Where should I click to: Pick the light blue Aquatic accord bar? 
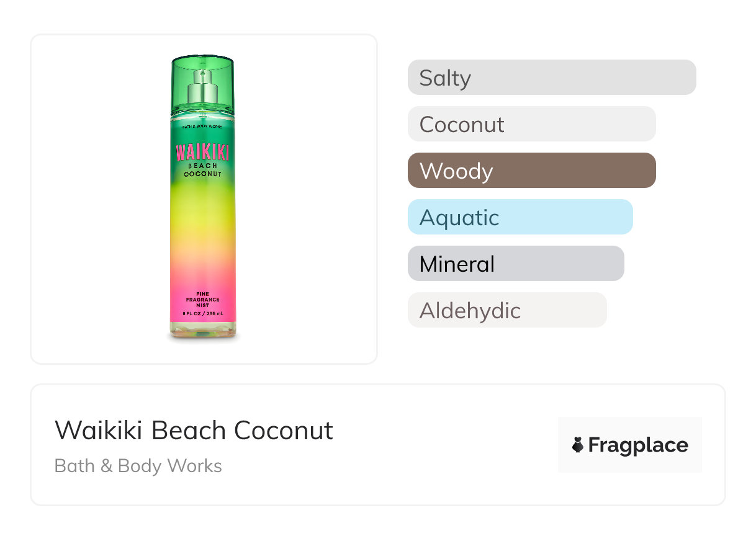coord(520,217)
